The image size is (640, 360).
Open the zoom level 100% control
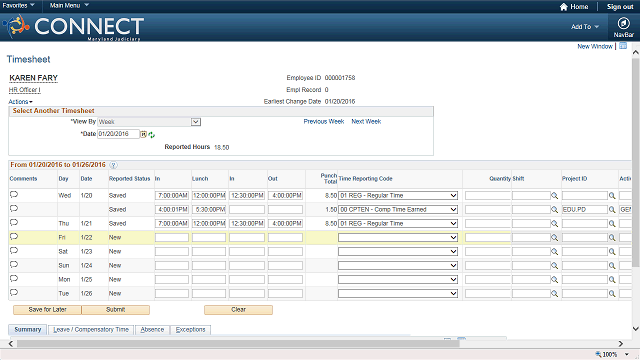[611, 354]
